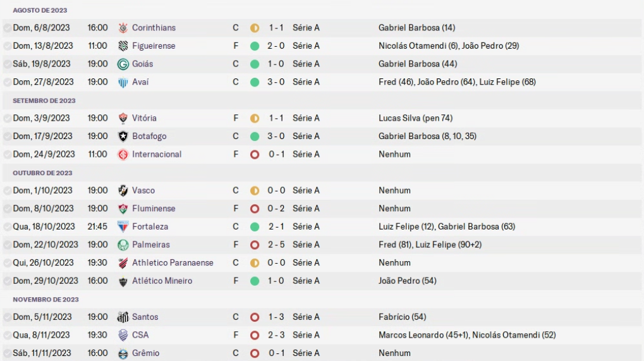Select the Outubro de 2023 month header

click(x=42, y=173)
